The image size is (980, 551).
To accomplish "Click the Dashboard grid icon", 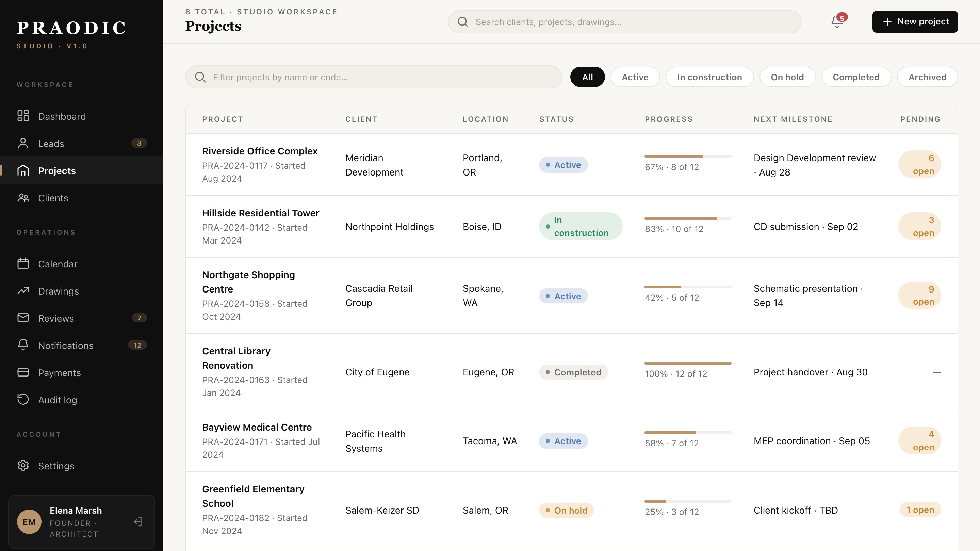I will (x=23, y=116).
